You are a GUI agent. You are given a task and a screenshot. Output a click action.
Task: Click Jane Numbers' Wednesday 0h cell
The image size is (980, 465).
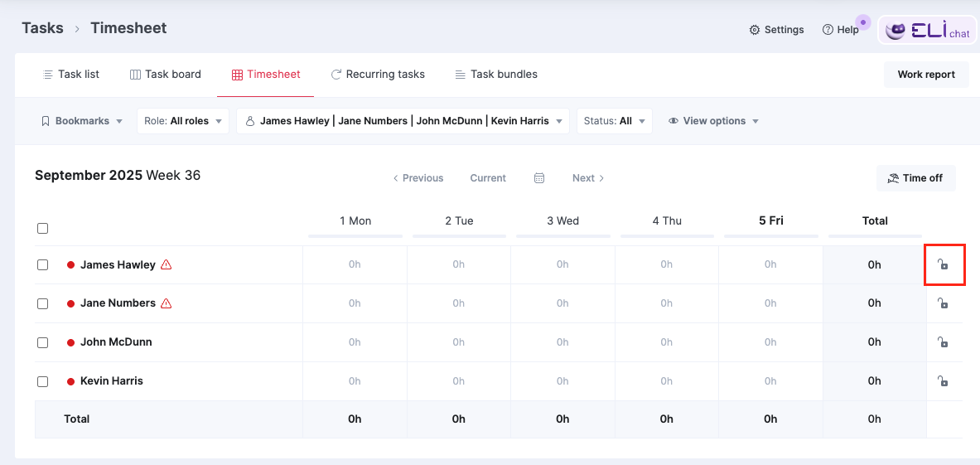point(563,303)
